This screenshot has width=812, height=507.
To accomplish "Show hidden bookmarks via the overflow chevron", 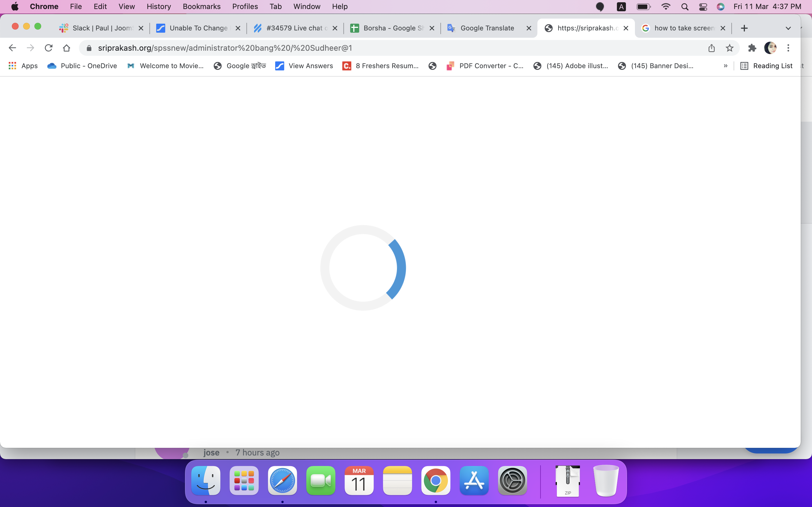I will click(x=725, y=66).
